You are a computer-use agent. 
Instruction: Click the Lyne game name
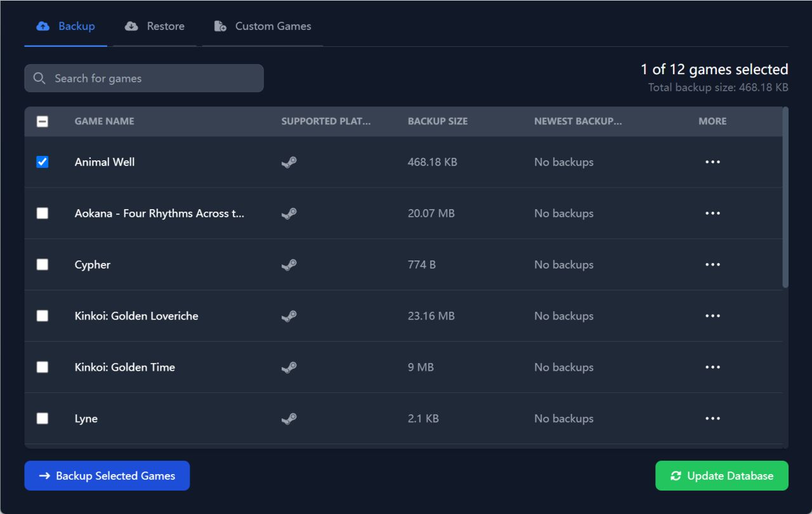pyautogui.click(x=86, y=419)
